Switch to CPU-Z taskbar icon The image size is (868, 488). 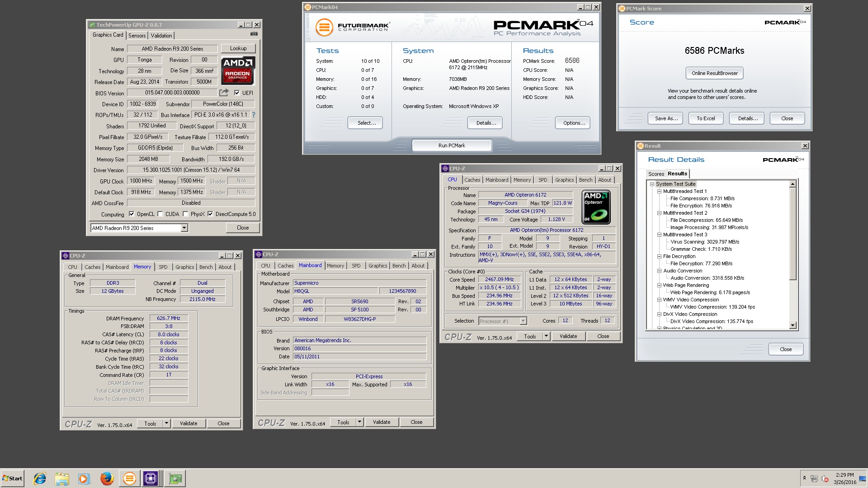pyautogui.click(x=151, y=479)
